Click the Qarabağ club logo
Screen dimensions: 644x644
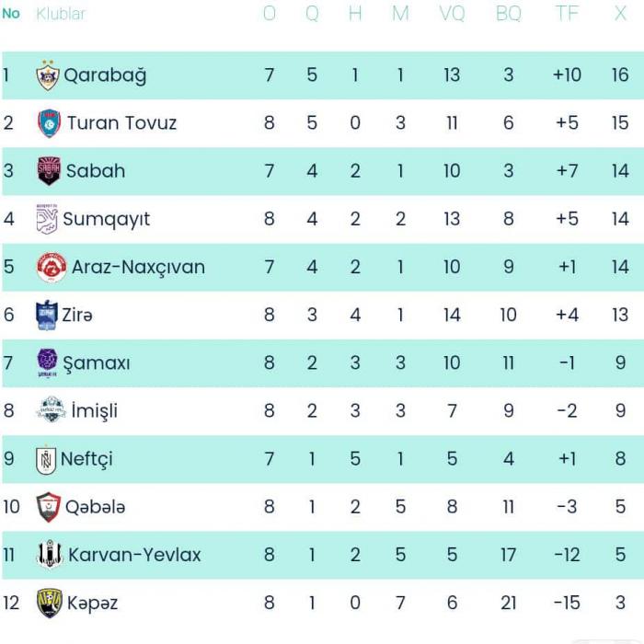coord(47,75)
